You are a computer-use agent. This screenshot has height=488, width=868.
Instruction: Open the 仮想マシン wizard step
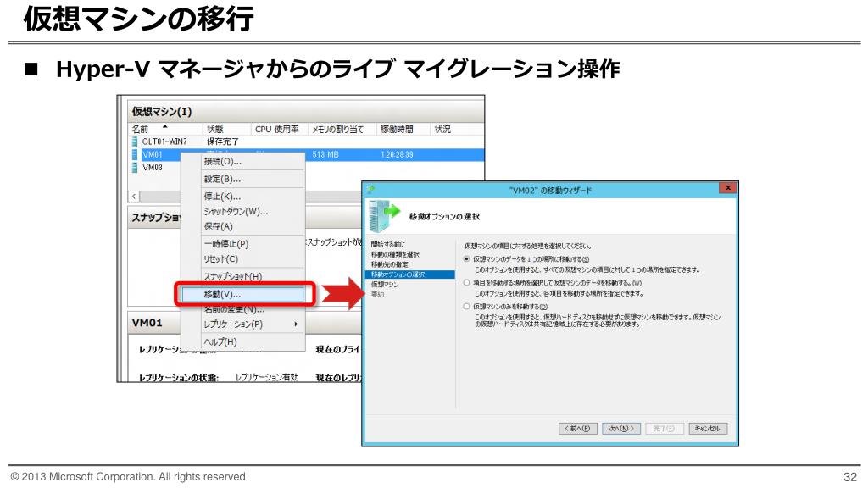point(385,285)
